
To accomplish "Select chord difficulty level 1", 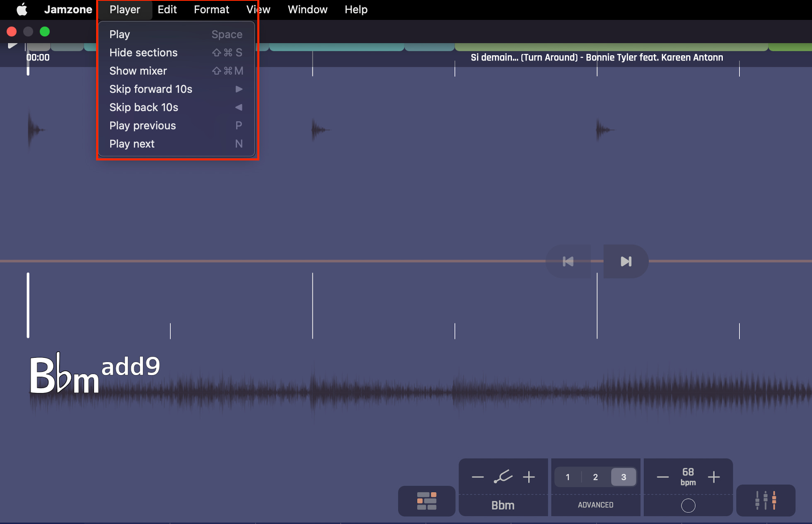I will [568, 477].
